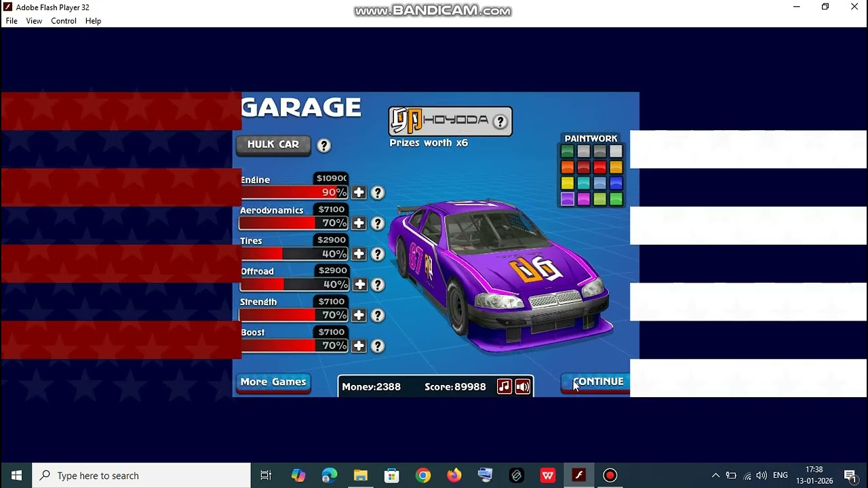Open the File menu
Screen dimensions: 868x488
[12, 21]
